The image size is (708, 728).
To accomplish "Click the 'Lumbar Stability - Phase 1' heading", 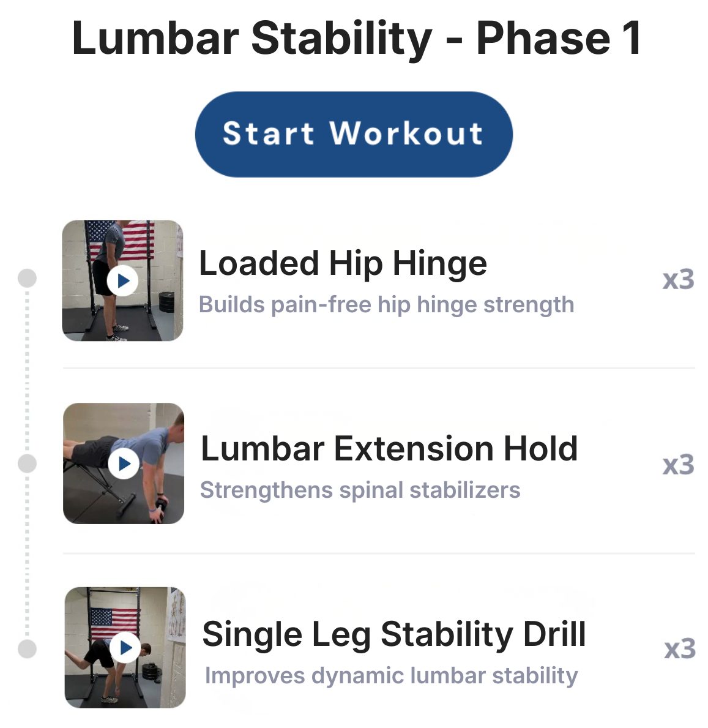I will click(x=356, y=38).
